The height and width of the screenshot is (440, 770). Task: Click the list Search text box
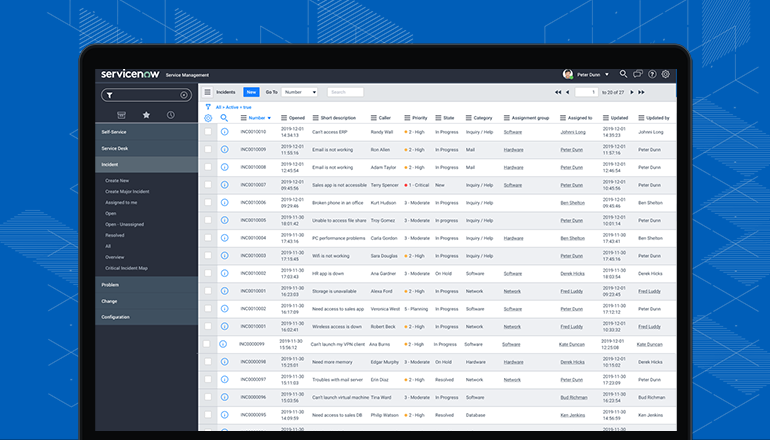(346, 92)
